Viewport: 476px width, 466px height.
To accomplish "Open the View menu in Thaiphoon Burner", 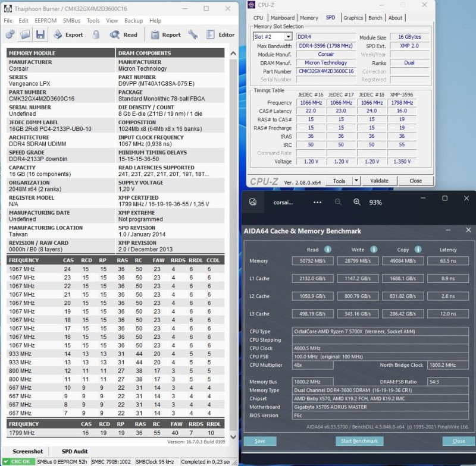I will pyautogui.click(x=112, y=21).
